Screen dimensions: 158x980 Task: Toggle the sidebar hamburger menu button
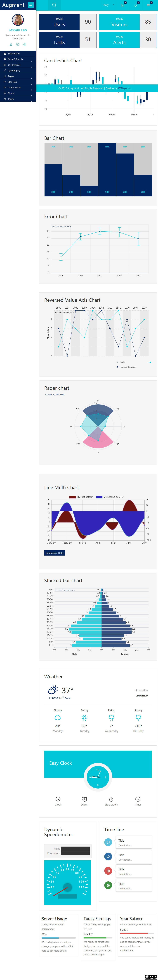pyautogui.click(x=31, y=5)
